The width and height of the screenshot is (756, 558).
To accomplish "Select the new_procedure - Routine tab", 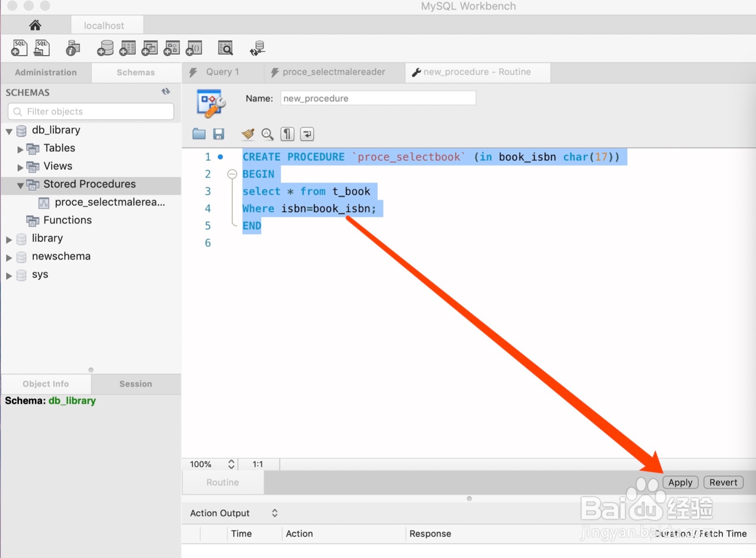I will click(477, 72).
